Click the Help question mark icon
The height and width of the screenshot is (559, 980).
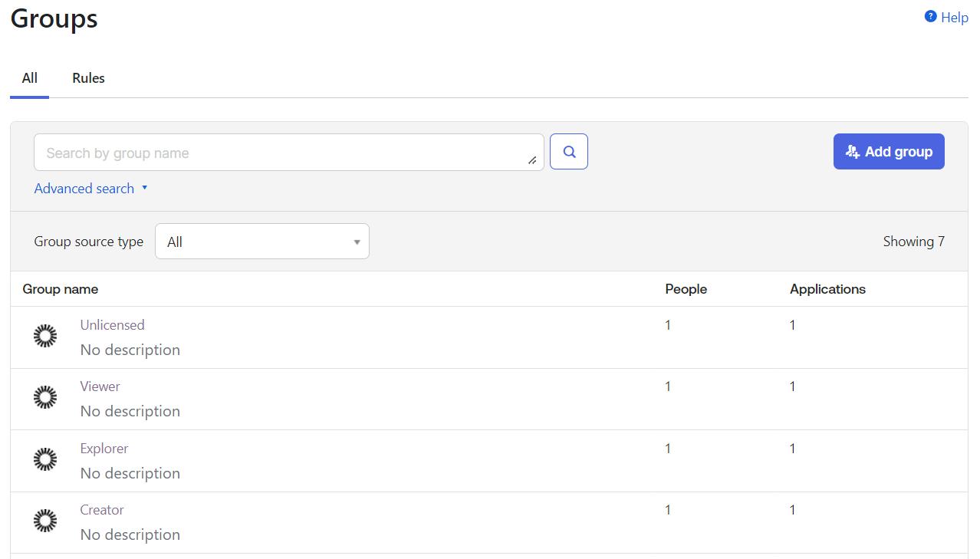(x=930, y=17)
